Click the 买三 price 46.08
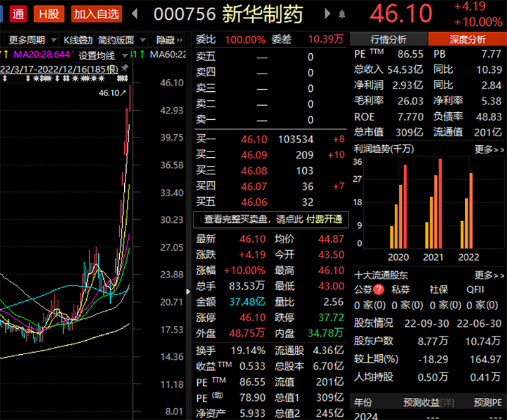The width and height of the screenshot is (507, 420). tap(254, 170)
